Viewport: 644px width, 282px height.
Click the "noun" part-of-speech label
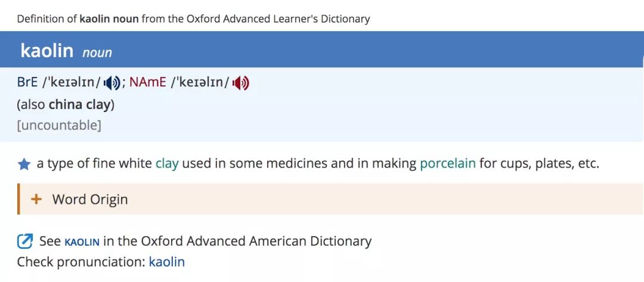pyautogui.click(x=97, y=52)
